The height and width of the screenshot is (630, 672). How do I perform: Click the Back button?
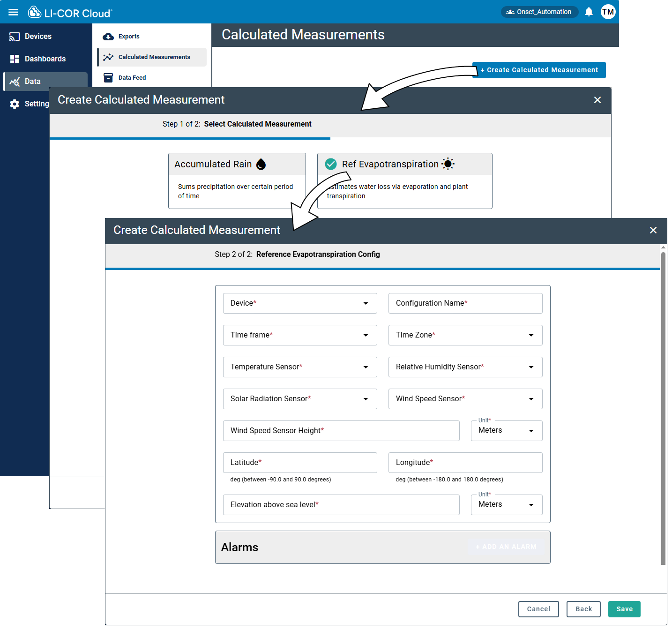click(x=583, y=609)
